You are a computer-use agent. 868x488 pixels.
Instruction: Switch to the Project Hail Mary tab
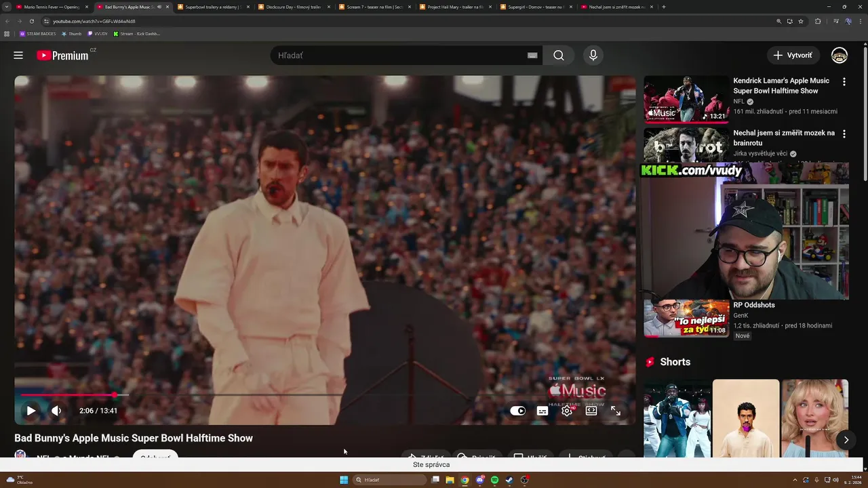pyautogui.click(x=455, y=7)
